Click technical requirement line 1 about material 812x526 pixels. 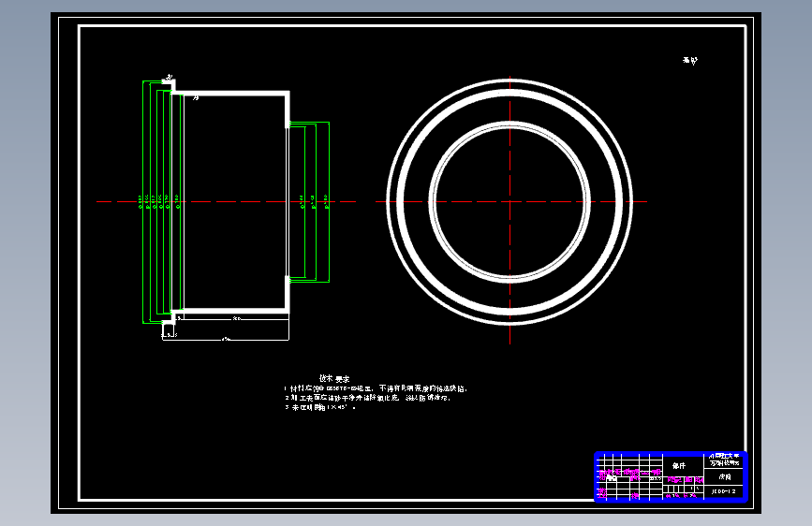(x=376, y=388)
